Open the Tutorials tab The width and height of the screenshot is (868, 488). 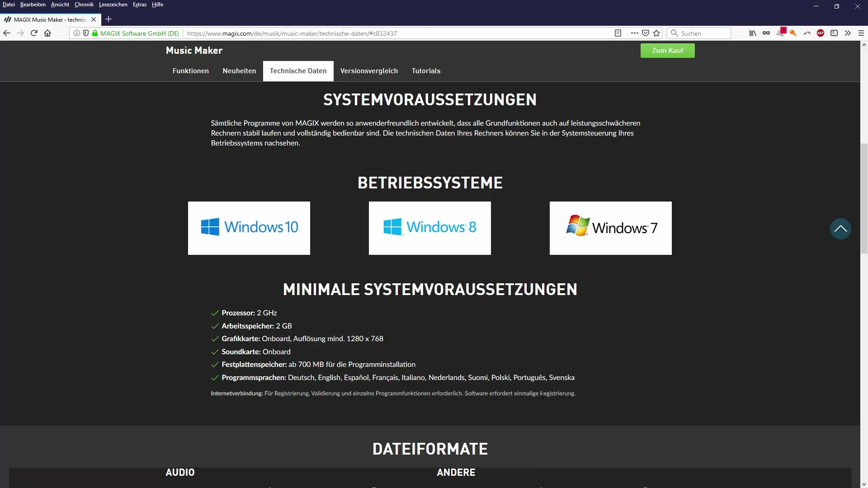[x=426, y=71]
